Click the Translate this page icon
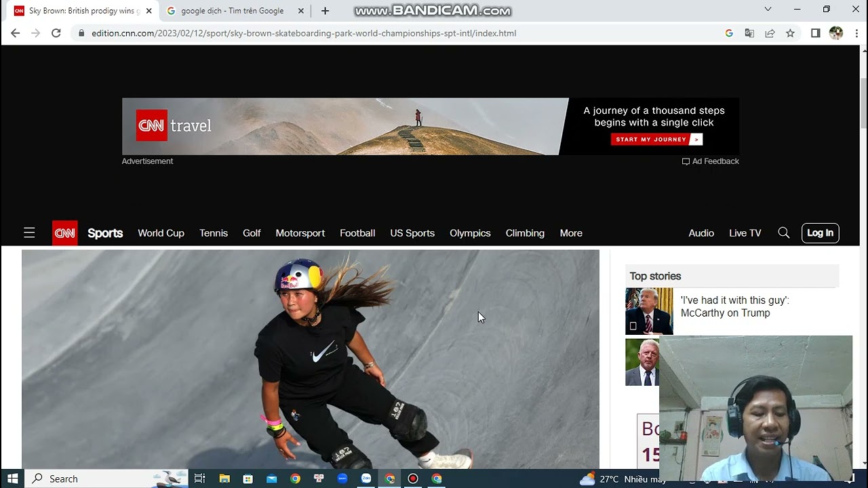Screen dimensions: 868x488 click(749, 33)
